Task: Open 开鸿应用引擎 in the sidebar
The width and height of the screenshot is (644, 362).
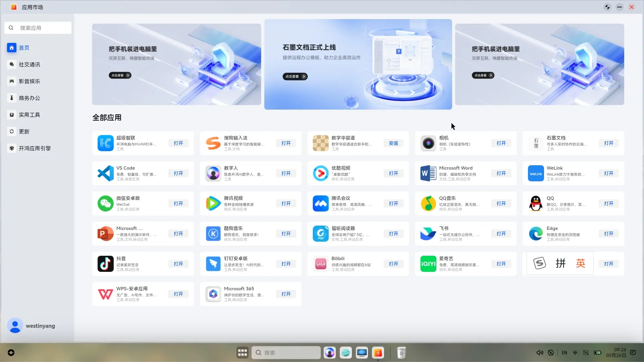Action: (38, 148)
